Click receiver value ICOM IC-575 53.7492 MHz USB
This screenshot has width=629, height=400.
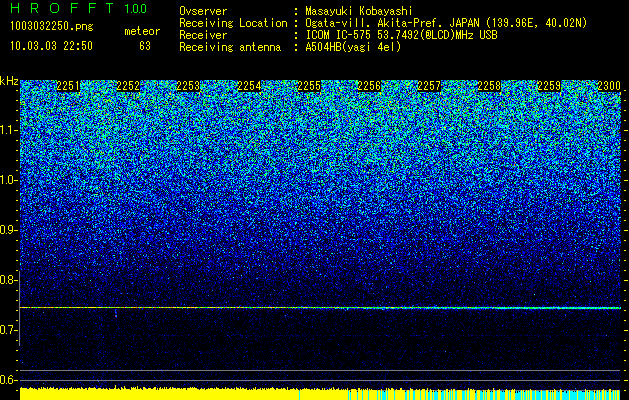coord(401,35)
